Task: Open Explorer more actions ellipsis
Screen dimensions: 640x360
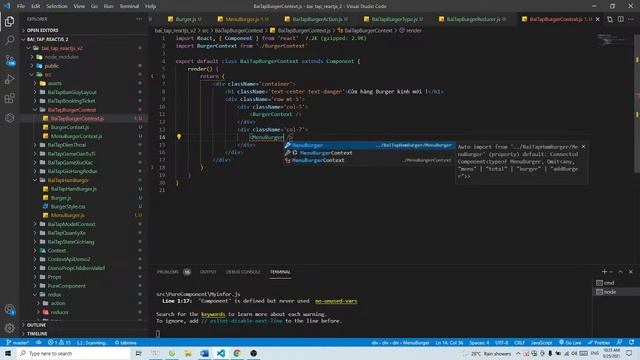Action: pyautogui.click(x=139, y=19)
